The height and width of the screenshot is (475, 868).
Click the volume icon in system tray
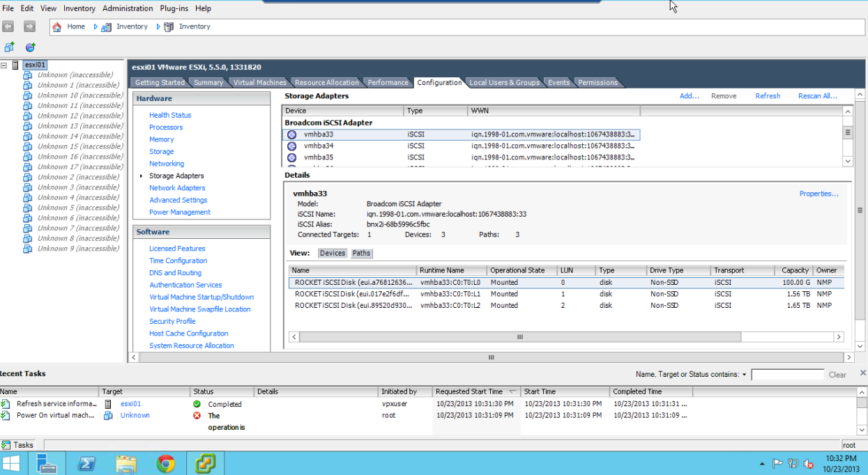coord(809,464)
